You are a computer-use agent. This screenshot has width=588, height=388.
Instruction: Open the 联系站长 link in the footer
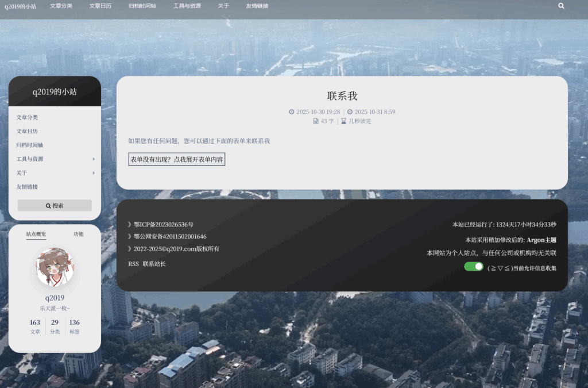(154, 264)
